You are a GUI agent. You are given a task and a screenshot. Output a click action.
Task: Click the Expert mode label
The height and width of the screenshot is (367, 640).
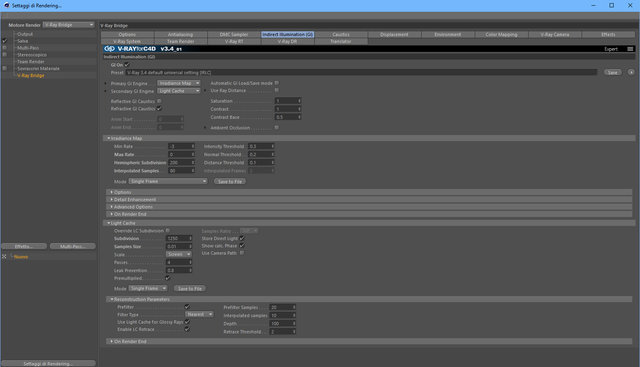tap(611, 49)
